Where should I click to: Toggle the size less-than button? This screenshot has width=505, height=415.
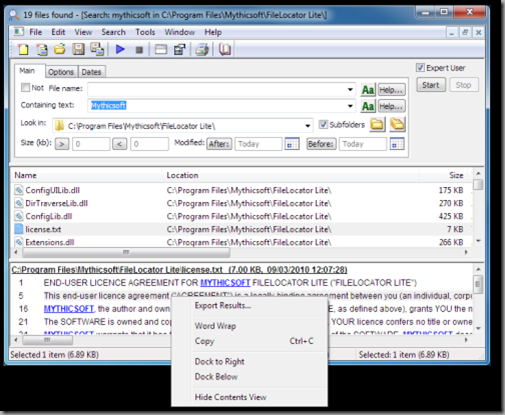(119, 144)
